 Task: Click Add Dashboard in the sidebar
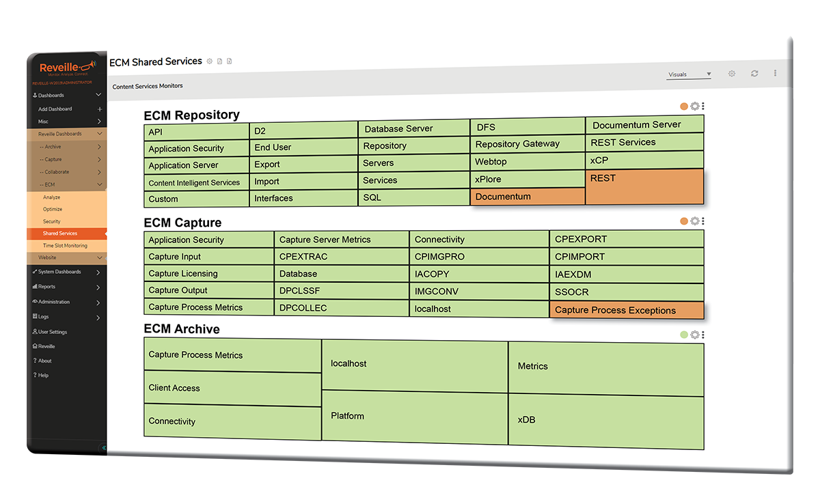pos(55,109)
